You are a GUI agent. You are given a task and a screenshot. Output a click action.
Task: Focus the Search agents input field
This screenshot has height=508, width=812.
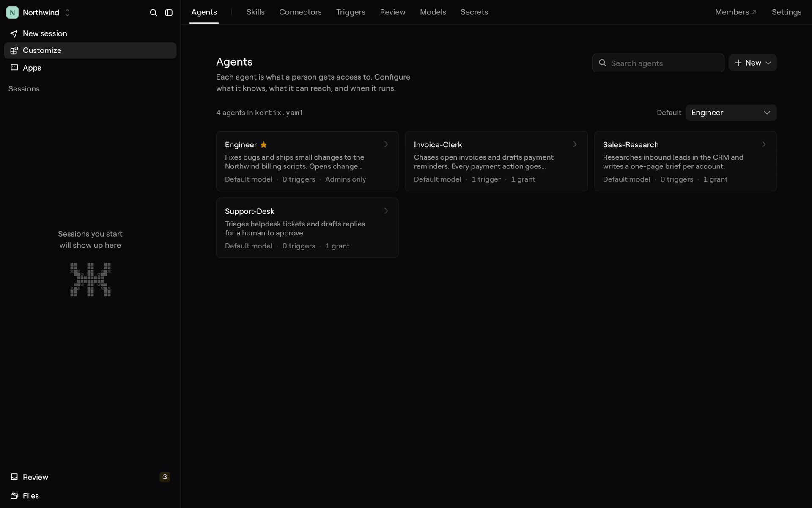(658, 63)
